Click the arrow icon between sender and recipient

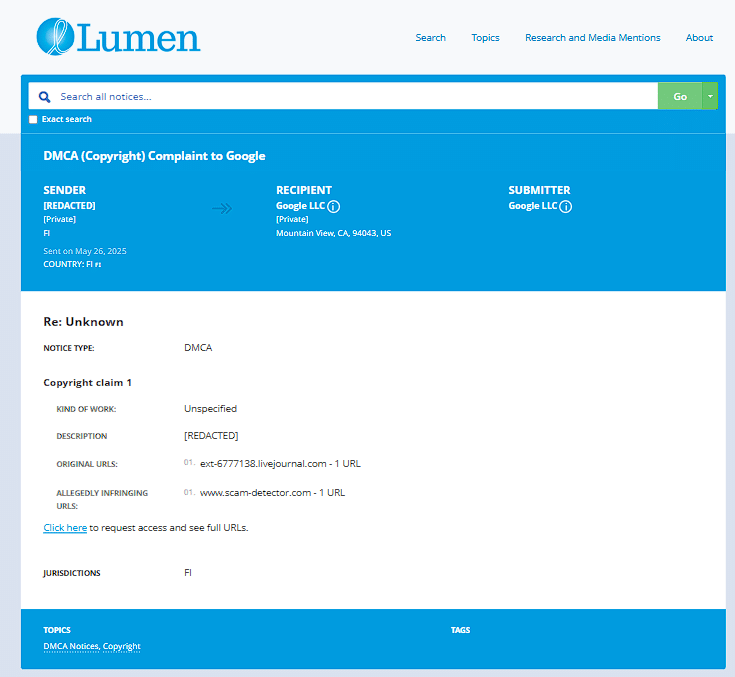pyautogui.click(x=222, y=208)
